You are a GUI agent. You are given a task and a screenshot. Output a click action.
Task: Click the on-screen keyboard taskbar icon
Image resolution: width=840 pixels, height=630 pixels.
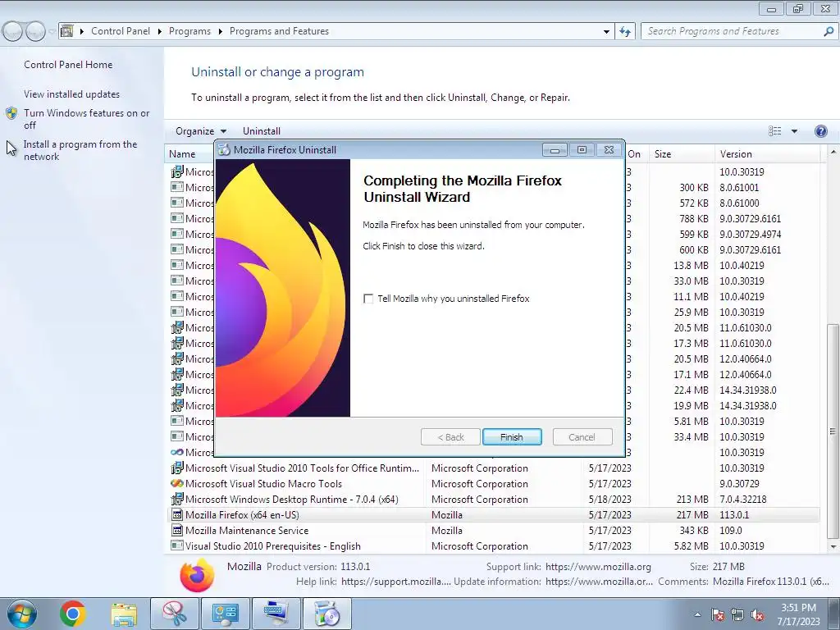[x=276, y=614]
